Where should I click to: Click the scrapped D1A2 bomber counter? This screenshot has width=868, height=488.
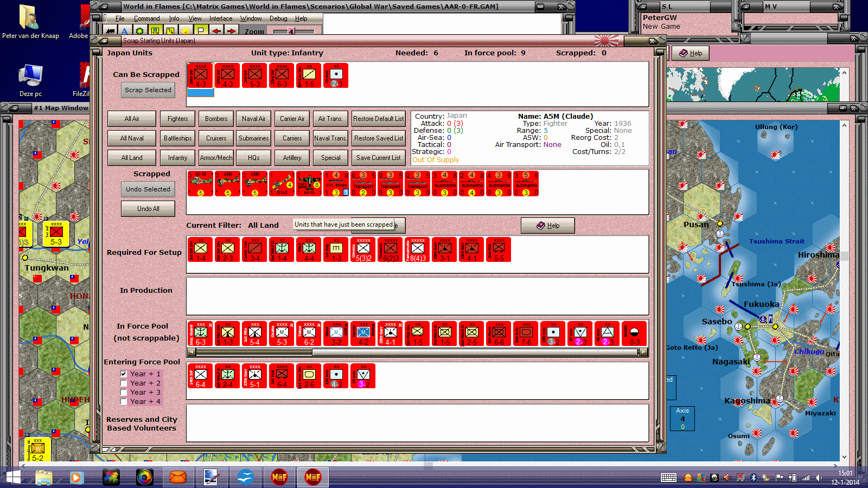point(282,184)
